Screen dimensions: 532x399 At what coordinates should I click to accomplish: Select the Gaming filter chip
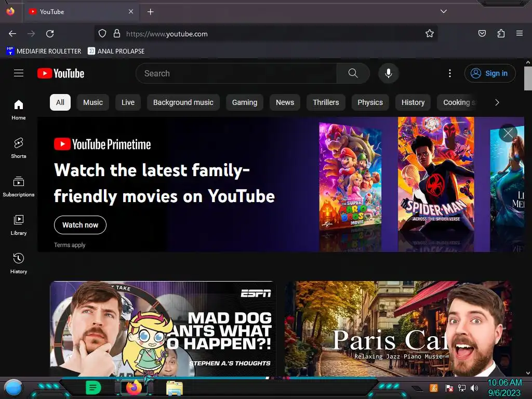click(x=245, y=102)
